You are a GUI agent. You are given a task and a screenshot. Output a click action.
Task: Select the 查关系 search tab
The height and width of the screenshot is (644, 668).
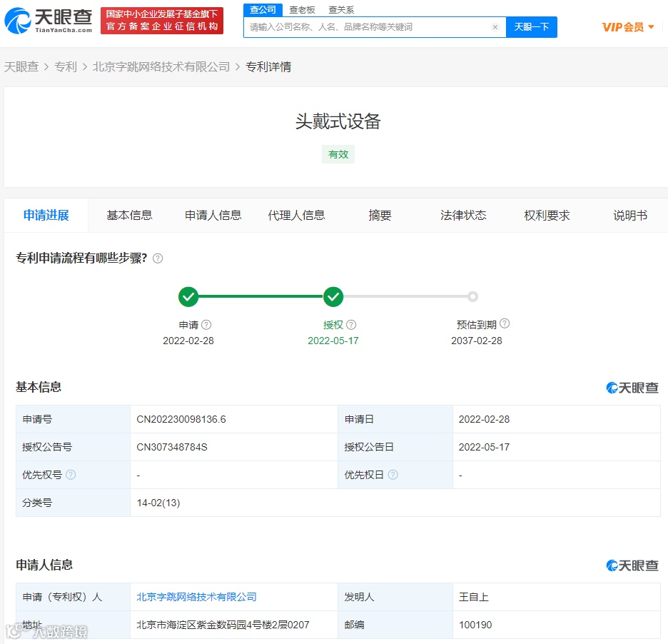pos(341,10)
